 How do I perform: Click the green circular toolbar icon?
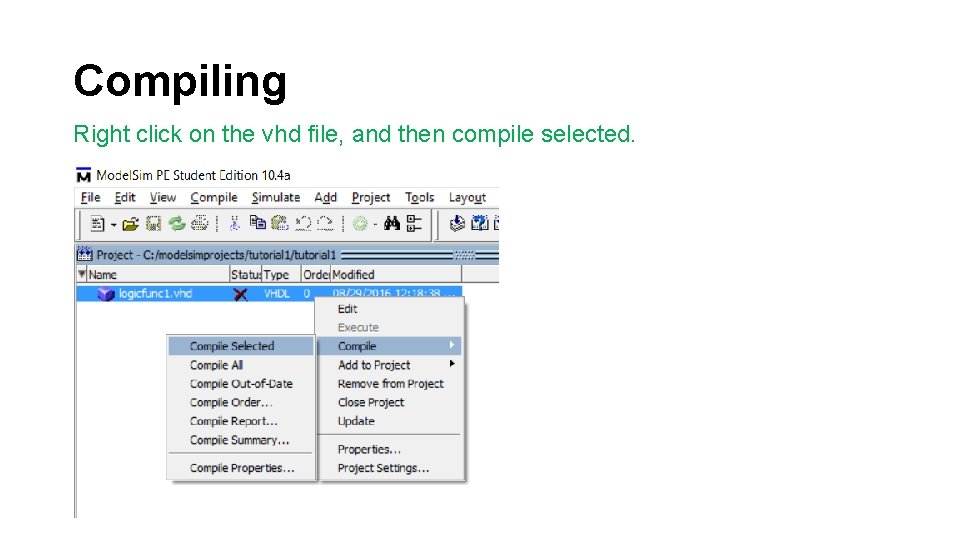coord(360,224)
